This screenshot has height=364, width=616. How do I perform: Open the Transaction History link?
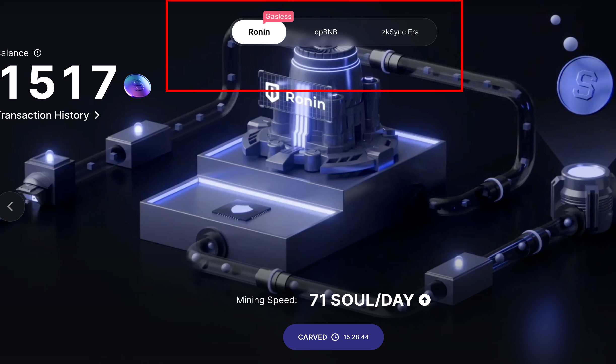click(x=44, y=115)
